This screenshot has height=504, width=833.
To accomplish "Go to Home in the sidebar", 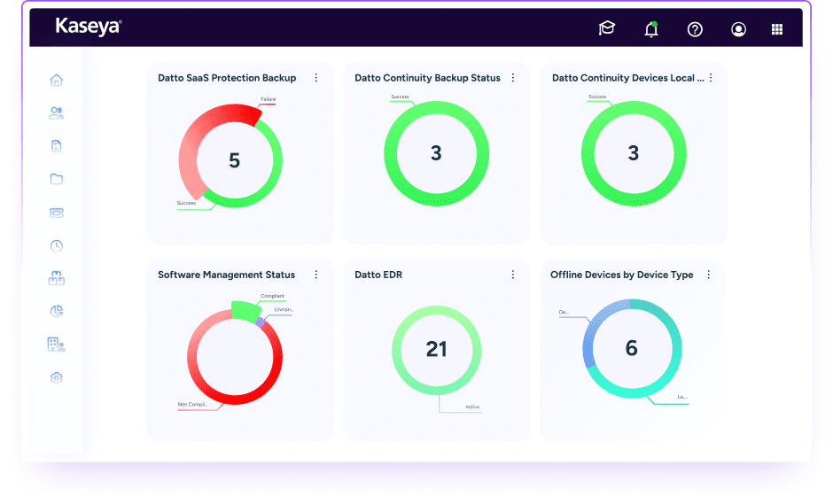I will coord(57,81).
